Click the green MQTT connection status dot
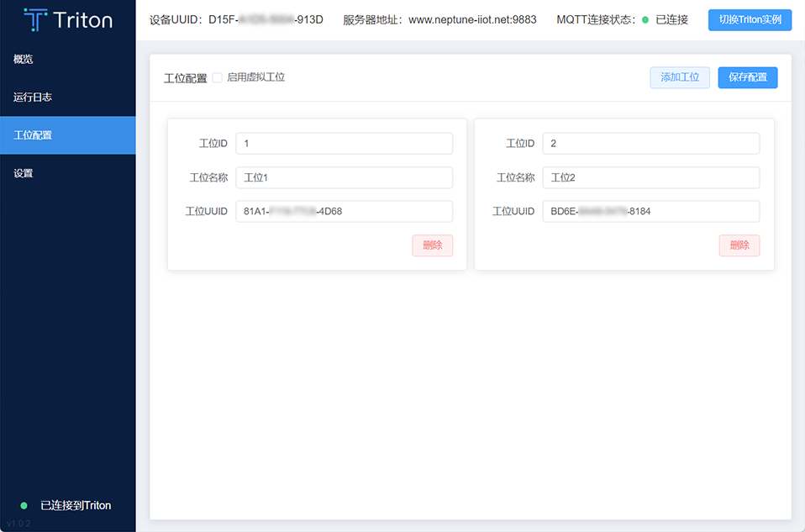 coord(645,20)
